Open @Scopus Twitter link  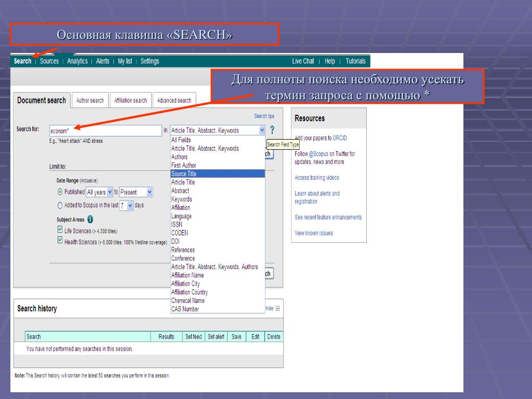318,154
